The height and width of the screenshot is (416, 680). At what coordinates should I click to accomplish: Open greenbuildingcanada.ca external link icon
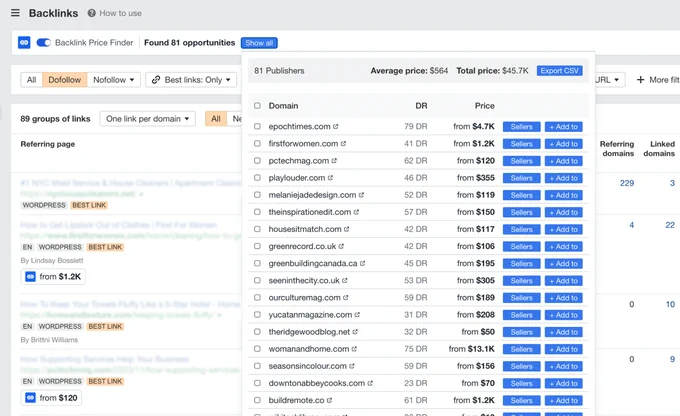[x=363, y=263]
